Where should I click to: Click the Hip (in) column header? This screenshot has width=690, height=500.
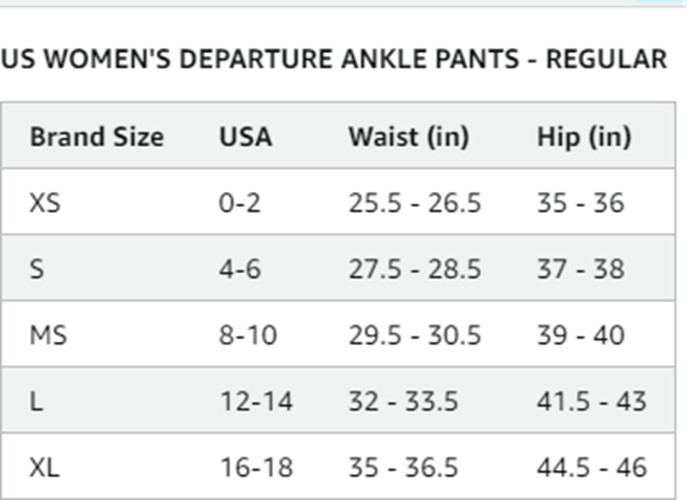(x=583, y=136)
